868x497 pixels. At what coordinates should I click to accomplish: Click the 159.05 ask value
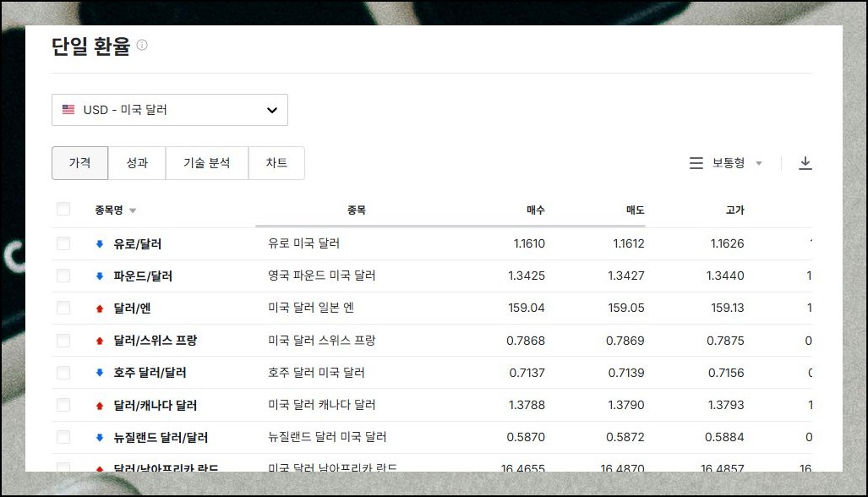coord(626,308)
